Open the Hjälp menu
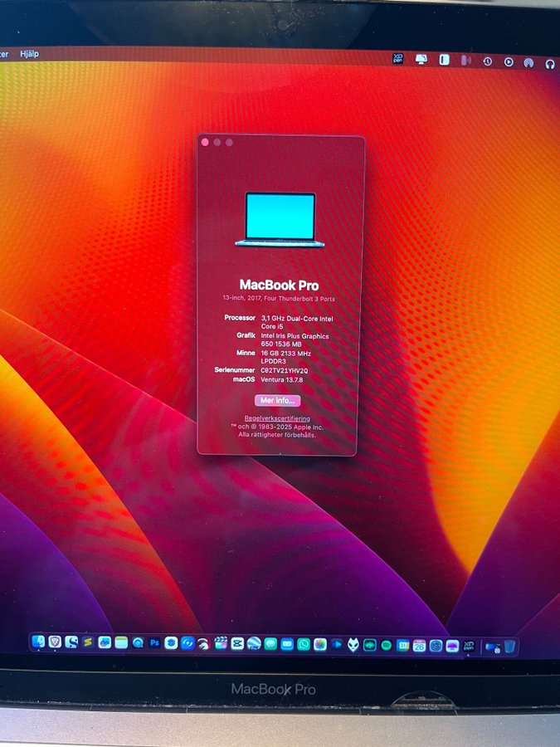The width and height of the screenshot is (560, 747). point(28,54)
